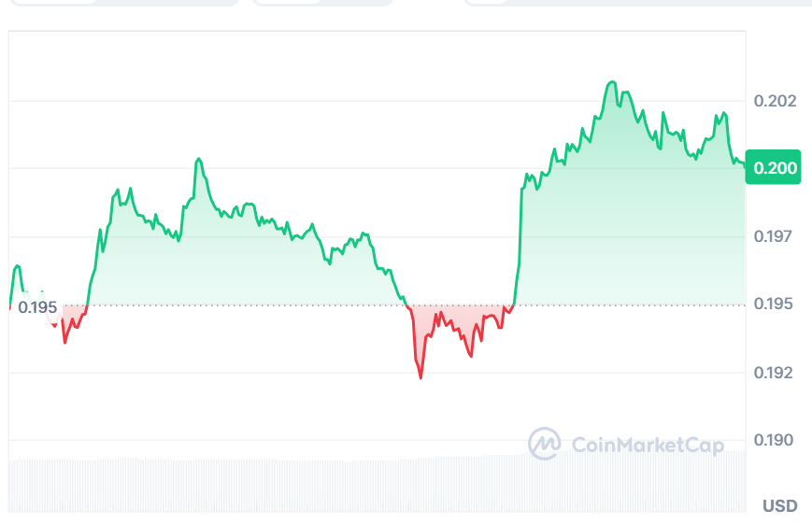
Task: Click the 0.202 y-axis price label
Action: 775,101
